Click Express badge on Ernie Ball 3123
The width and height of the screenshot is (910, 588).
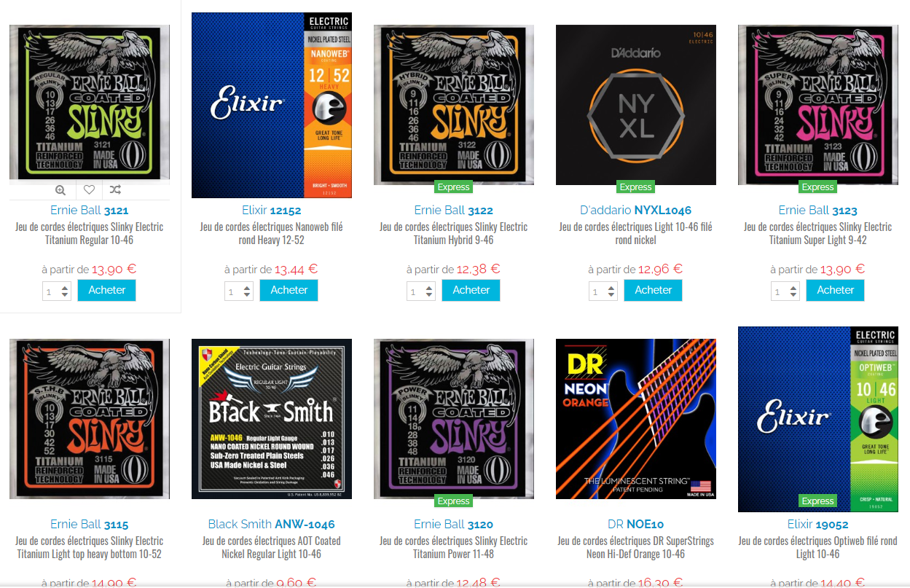tap(817, 187)
